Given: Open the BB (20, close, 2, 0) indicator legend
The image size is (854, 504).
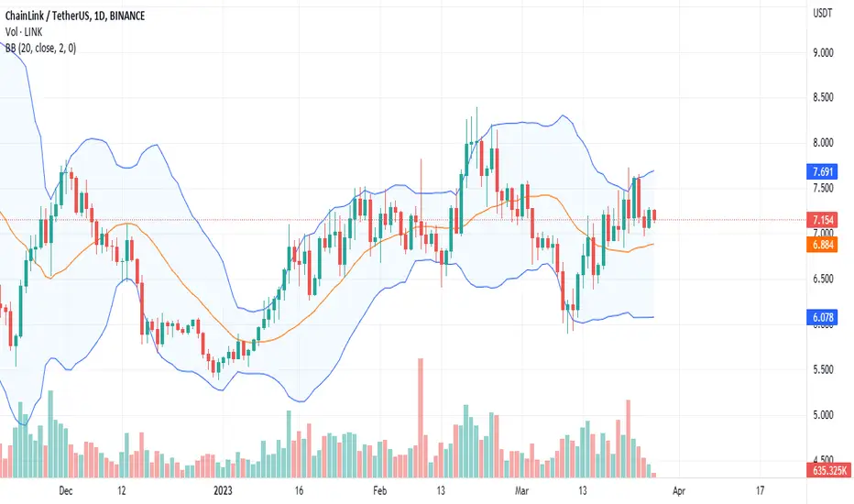Looking at the screenshot, I should pyautogui.click(x=40, y=48).
